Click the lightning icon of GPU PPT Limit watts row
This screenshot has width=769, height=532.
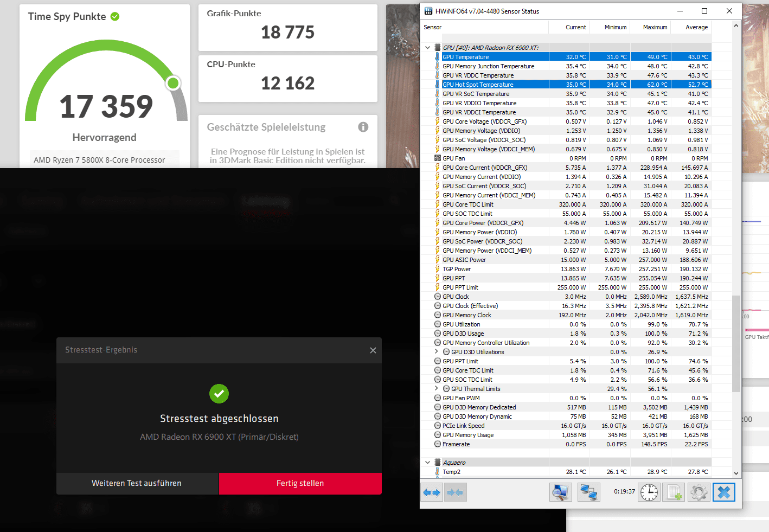[x=438, y=287]
